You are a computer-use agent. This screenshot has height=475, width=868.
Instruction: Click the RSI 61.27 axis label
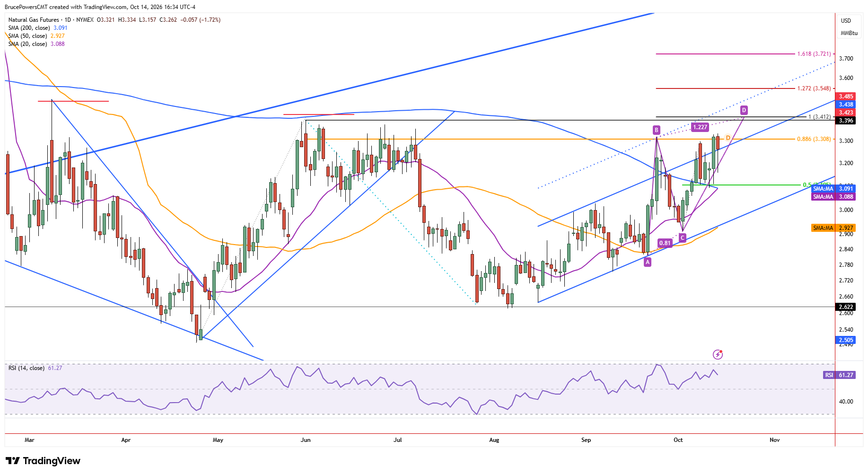(x=839, y=375)
